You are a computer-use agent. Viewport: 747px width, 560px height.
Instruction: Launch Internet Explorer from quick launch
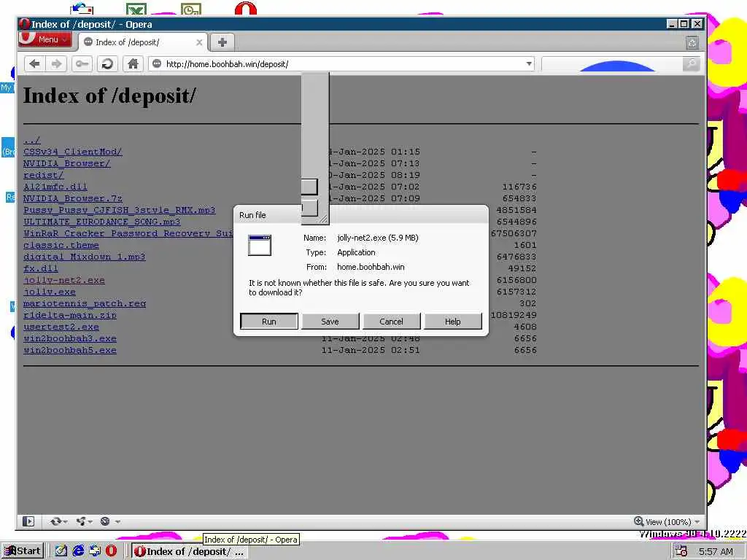(78, 551)
